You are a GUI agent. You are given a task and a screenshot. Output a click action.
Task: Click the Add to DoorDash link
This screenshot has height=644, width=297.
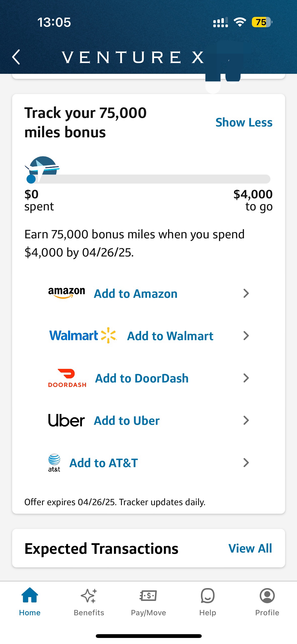click(142, 378)
